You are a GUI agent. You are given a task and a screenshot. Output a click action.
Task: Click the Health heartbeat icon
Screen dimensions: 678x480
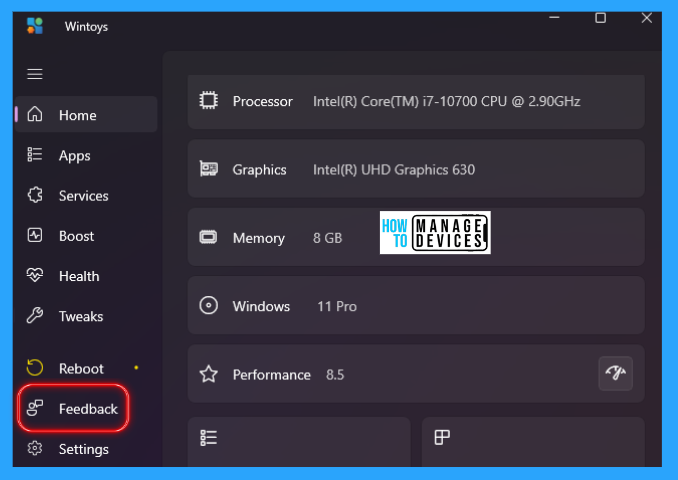point(35,275)
